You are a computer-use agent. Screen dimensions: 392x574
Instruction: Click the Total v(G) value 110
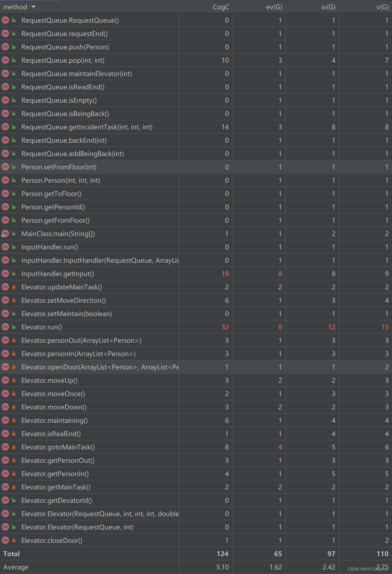point(382,554)
